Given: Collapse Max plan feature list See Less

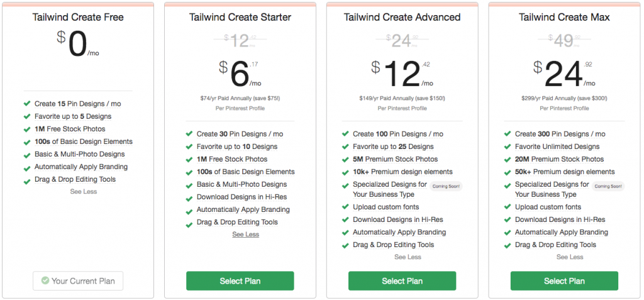Looking at the screenshot, I should pyautogui.click(x=570, y=257).
